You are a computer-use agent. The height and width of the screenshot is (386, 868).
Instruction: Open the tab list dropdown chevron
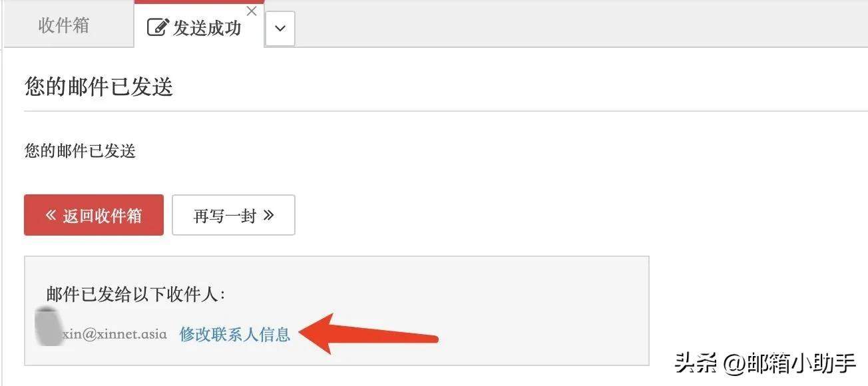[x=280, y=29]
